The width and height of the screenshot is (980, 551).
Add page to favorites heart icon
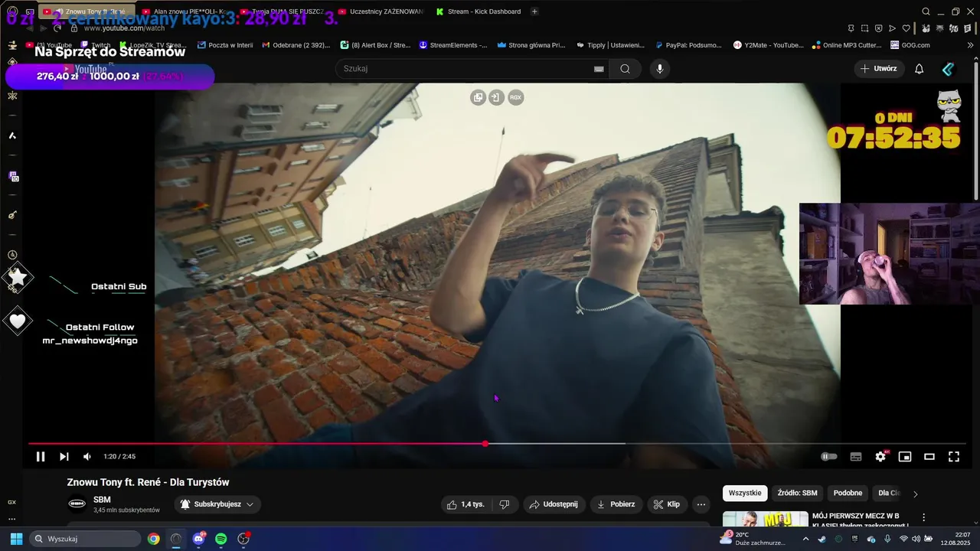906,28
